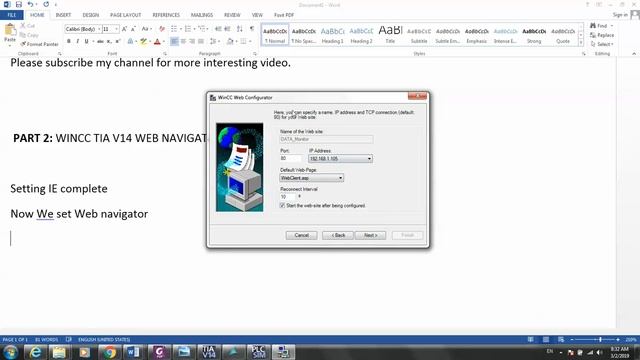640x360 pixels.
Task: Switch to the REVIEW tab
Action: [232, 15]
